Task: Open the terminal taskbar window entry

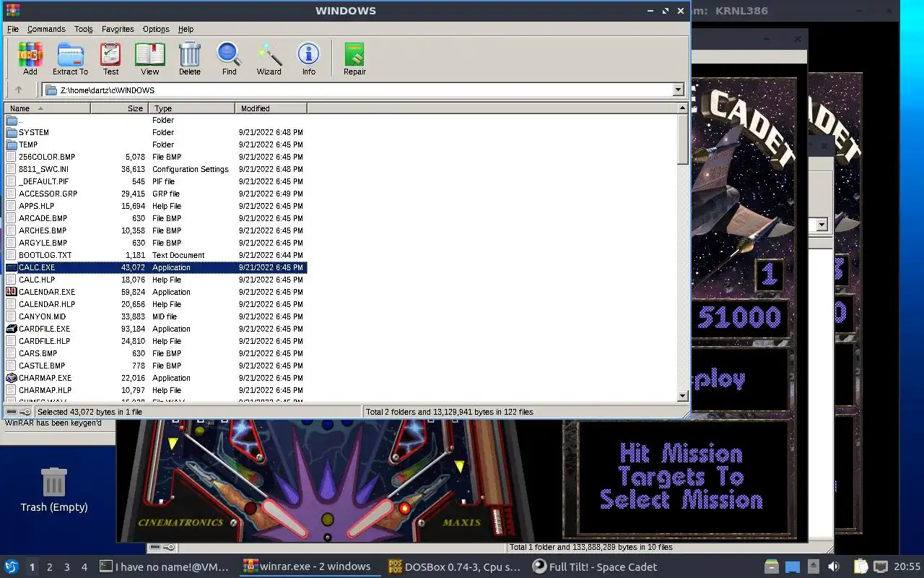Action: (165, 567)
